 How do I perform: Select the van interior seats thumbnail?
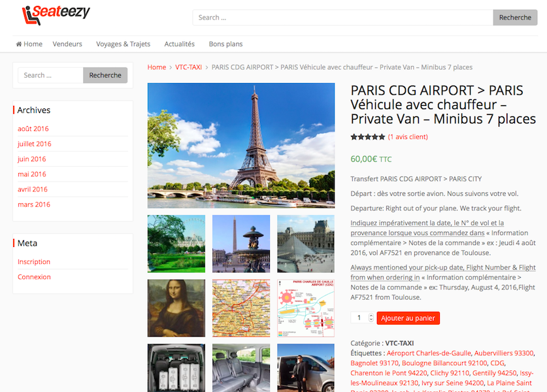[x=241, y=368]
